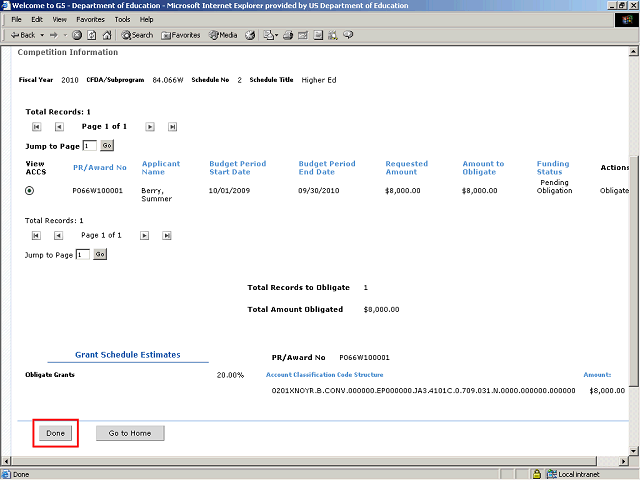
Task: Click the Discuss toolbar icon
Action: coord(318,35)
